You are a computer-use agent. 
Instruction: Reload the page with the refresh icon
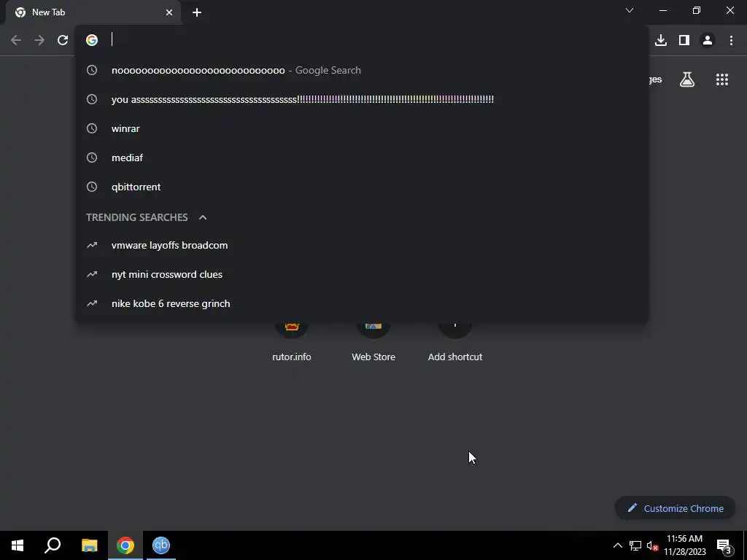[x=63, y=40]
